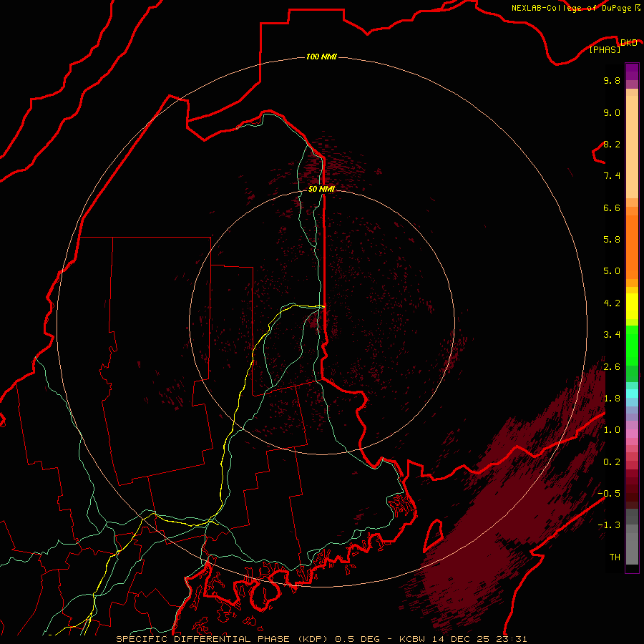The image size is (644, 644).
Task: Click the 2.6 value on the color scale
Action: click(x=612, y=367)
